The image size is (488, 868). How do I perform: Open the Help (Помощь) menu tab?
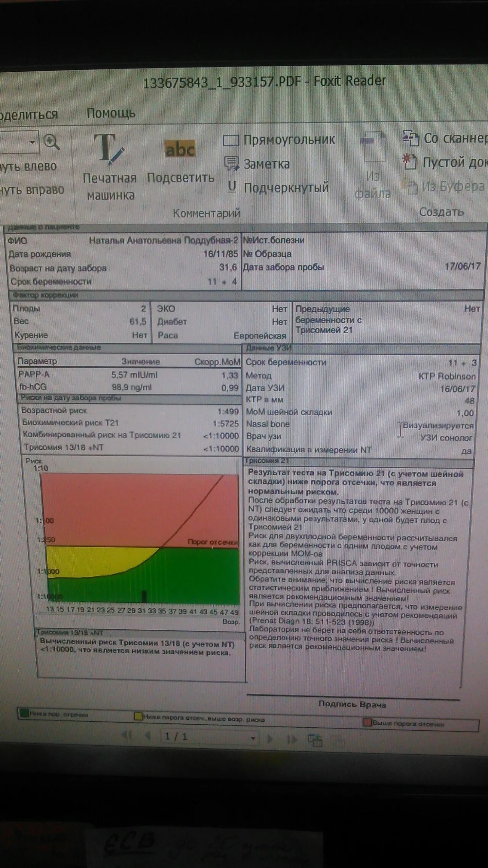tap(111, 113)
